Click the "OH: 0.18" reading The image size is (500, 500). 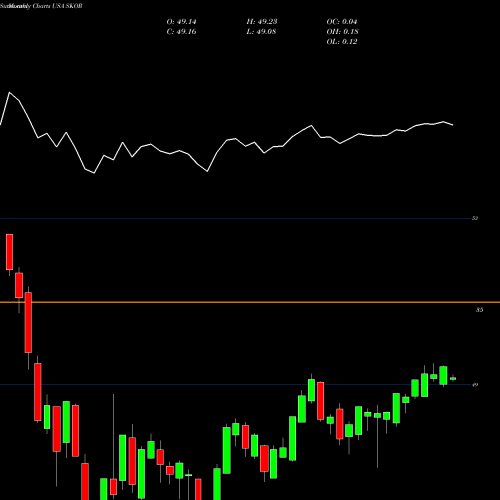(342, 32)
